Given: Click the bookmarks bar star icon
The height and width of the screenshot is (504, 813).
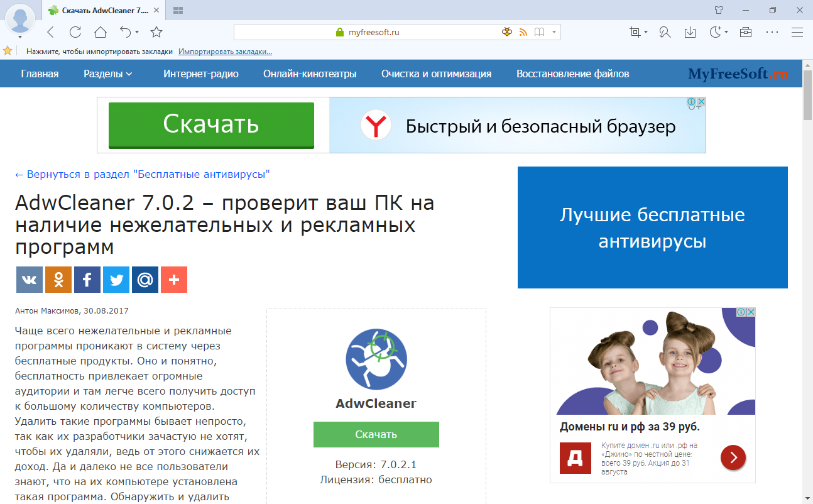Looking at the screenshot, I should [x=8, y=51].
